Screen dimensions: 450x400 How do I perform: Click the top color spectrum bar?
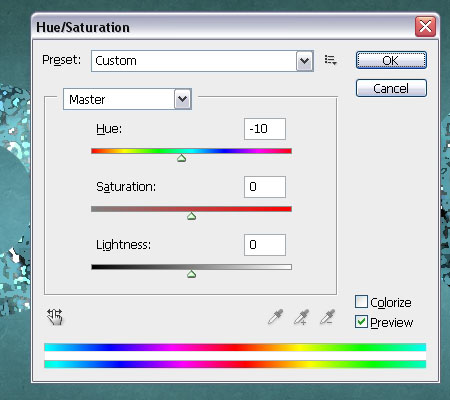(x=235, y=347)
